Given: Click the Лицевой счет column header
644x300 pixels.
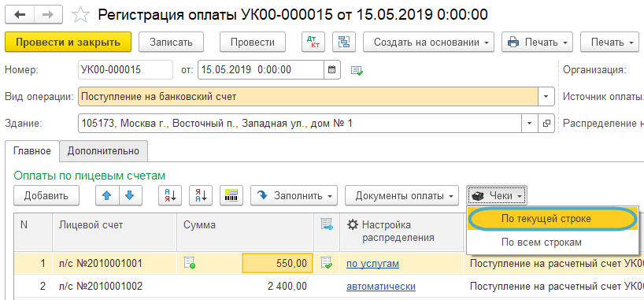Looking at the screenshot, I should point(115,232).
